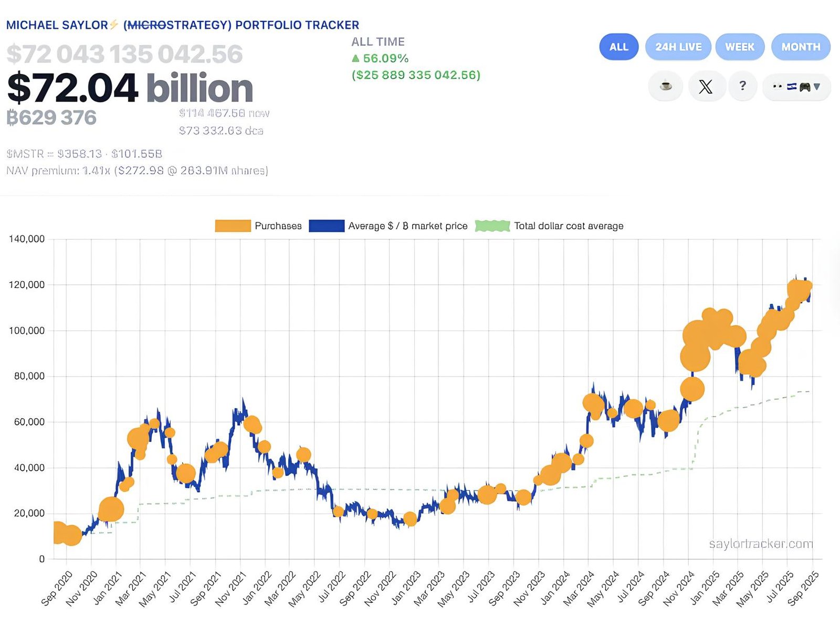Screen dimensions: 840x617
Task: Click the question mark help icon
Action: pyautogui.click(x=742, y=86)
